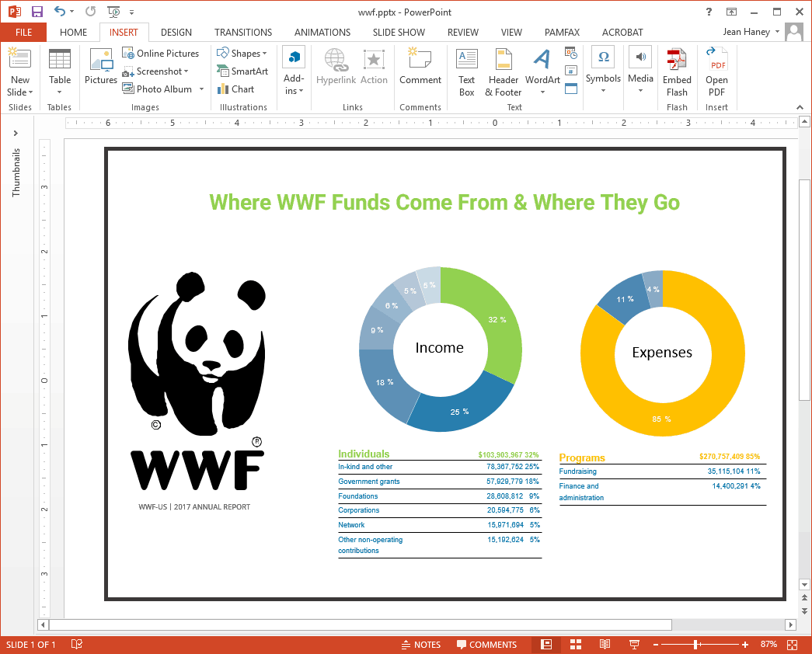Switch to Normal view

click(545, 645)
